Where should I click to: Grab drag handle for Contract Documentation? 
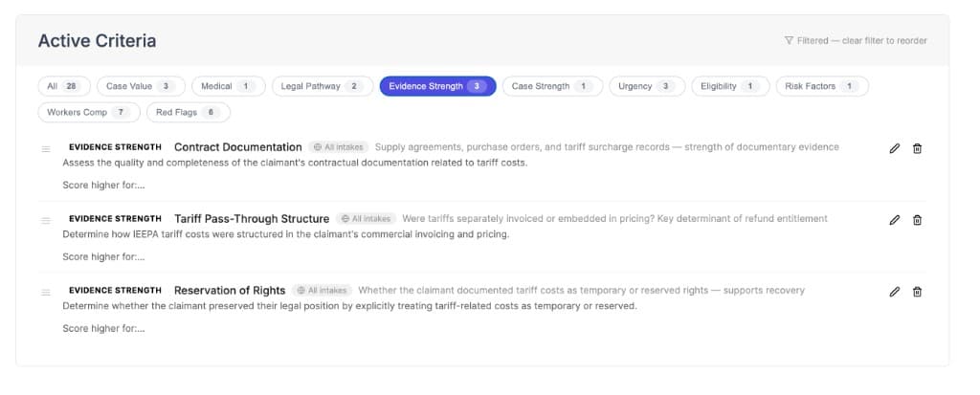[45, 149]
